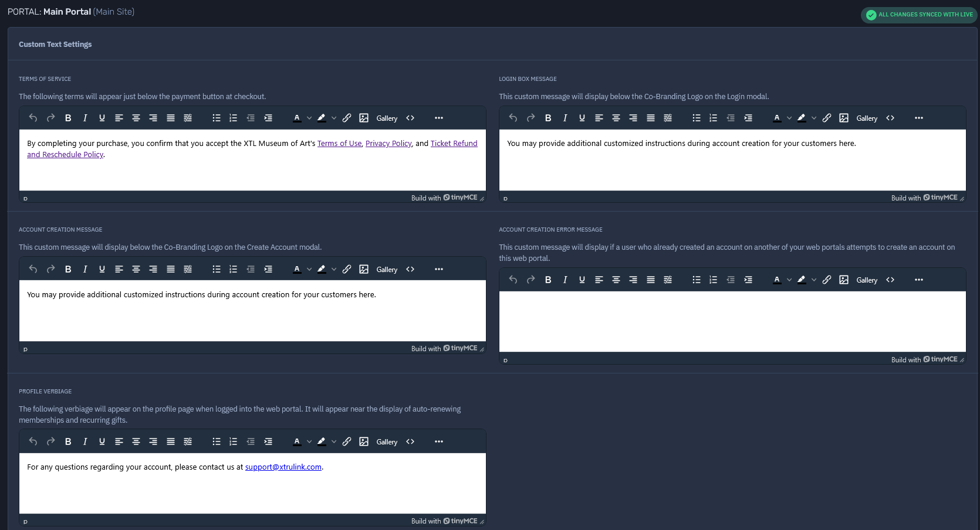Viewport: 980px width, 530px height.
Task: Toggle underline in Terms of Service editor
Action: (x=102, y=118)
